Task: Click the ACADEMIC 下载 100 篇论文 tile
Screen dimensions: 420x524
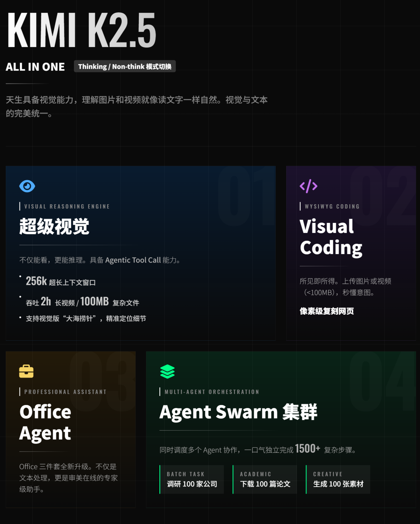Action: coord(265,479)
